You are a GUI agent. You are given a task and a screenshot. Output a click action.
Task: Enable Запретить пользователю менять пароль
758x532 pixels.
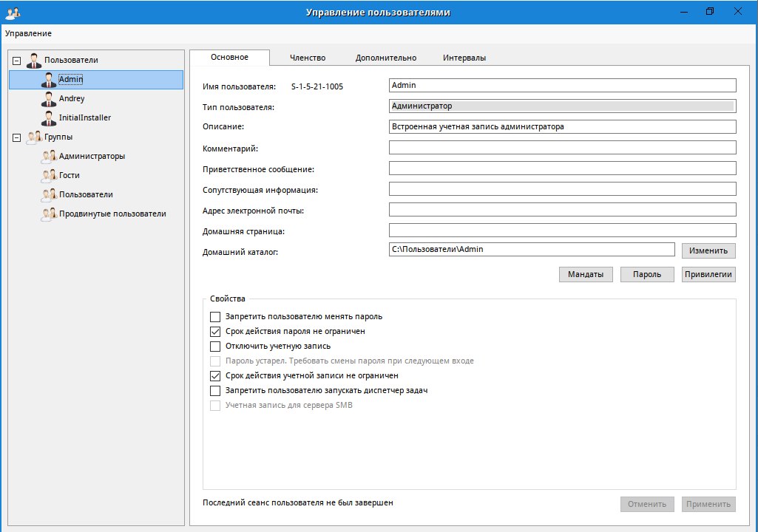tap(215, 317)
